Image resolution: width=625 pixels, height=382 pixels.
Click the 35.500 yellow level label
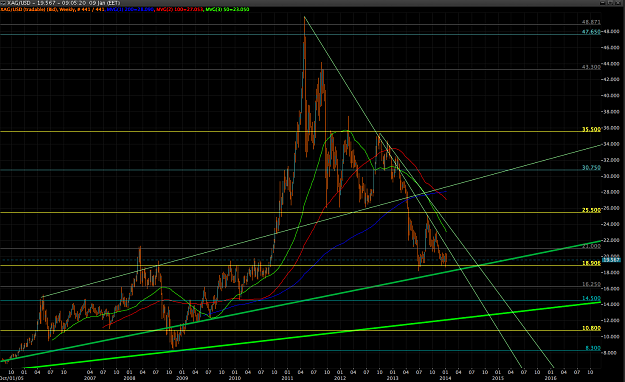pos(591,129)
